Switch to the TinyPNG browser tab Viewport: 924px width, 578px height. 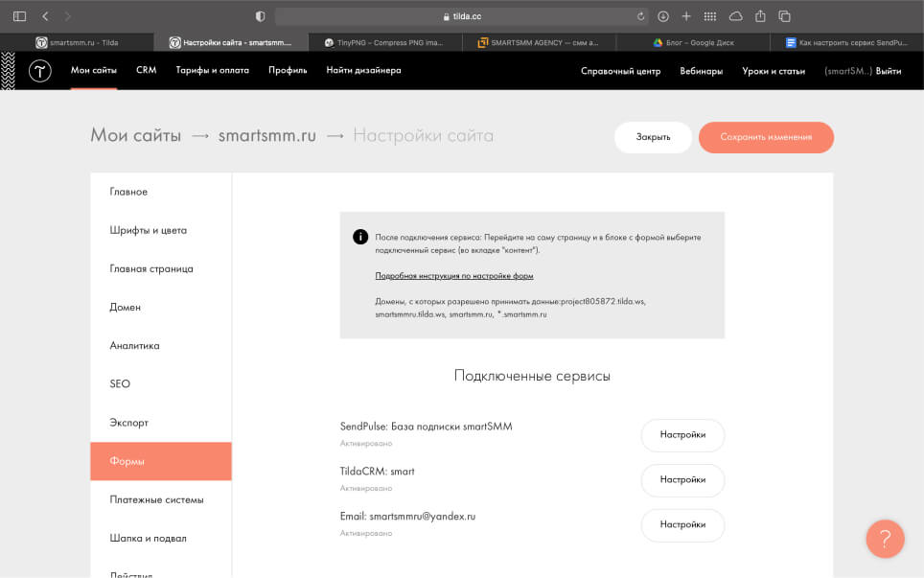tap(384, 42)
